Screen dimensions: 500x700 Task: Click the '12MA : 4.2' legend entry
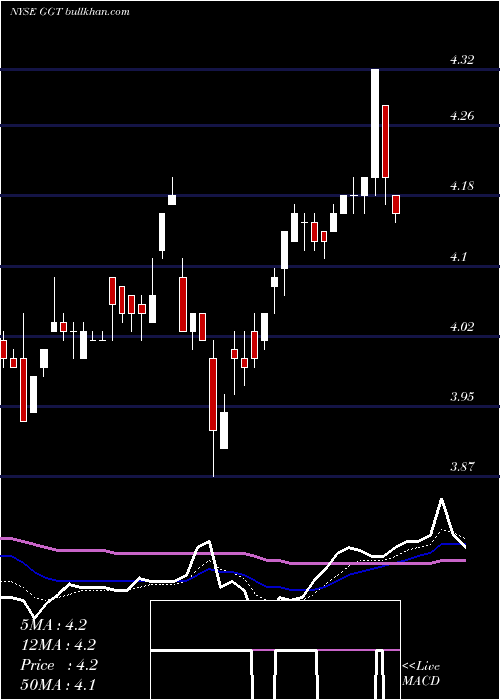(58, 645)
